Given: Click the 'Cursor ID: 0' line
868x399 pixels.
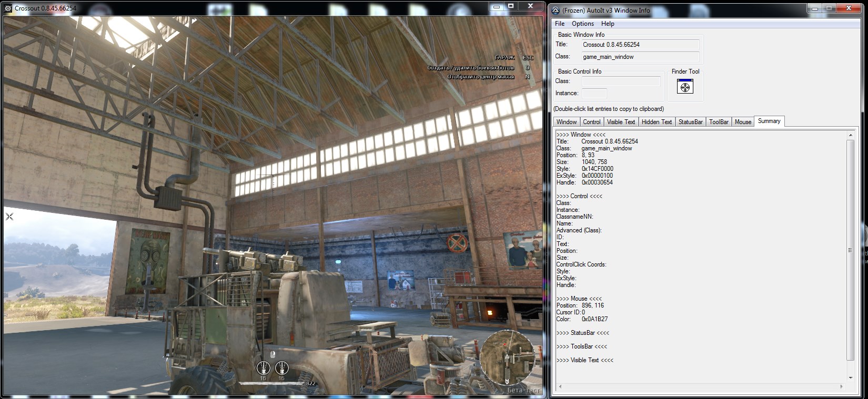Looking at the screenshot, I should (x=571, y=312).
